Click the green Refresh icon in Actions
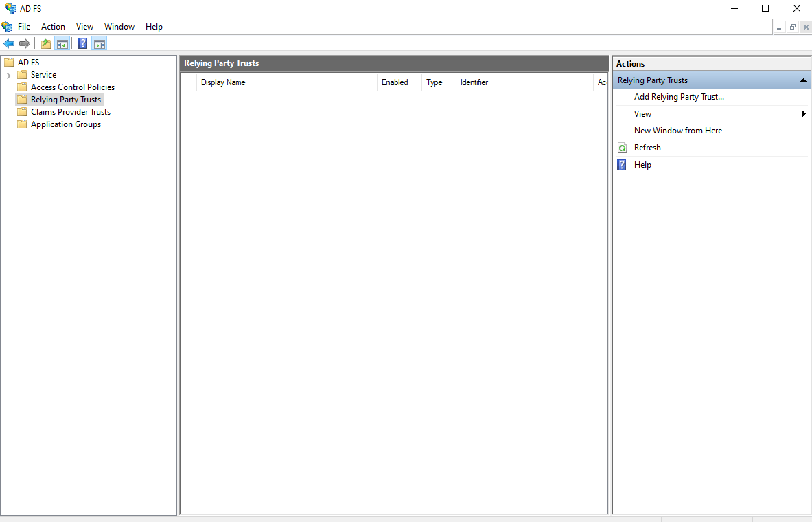Viewport: 812px width, 522px height. click(x=622, y=148)
